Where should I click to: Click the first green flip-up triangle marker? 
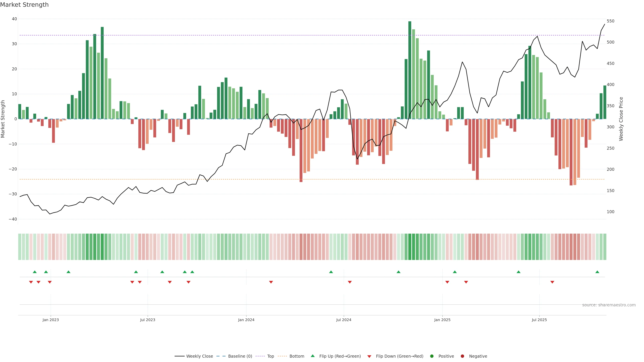point(35,272)
